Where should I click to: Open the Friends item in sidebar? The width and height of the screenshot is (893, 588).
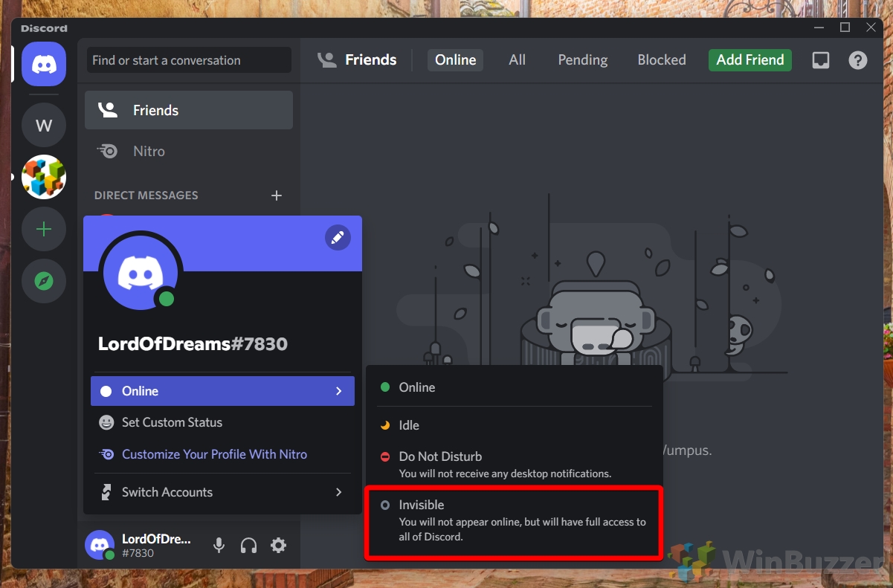pos(189,110)
